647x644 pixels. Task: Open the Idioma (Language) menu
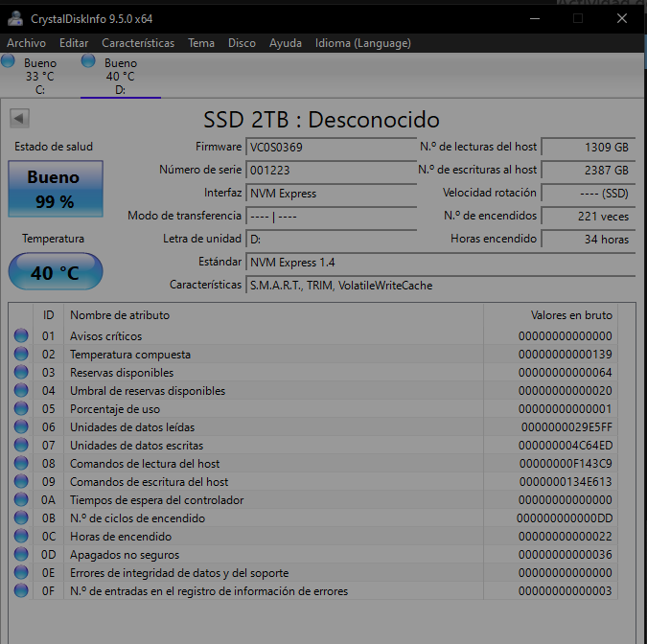click(x=363, y=43)
